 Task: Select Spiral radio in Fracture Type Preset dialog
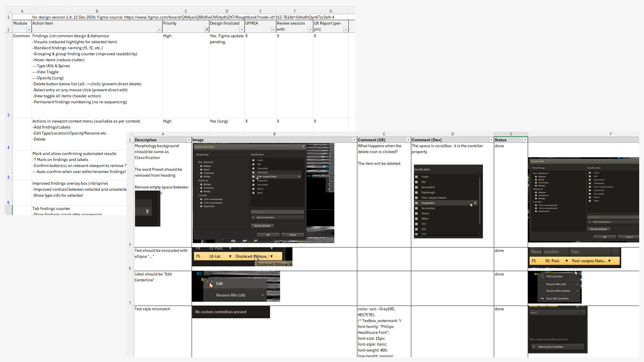[201, 169]
